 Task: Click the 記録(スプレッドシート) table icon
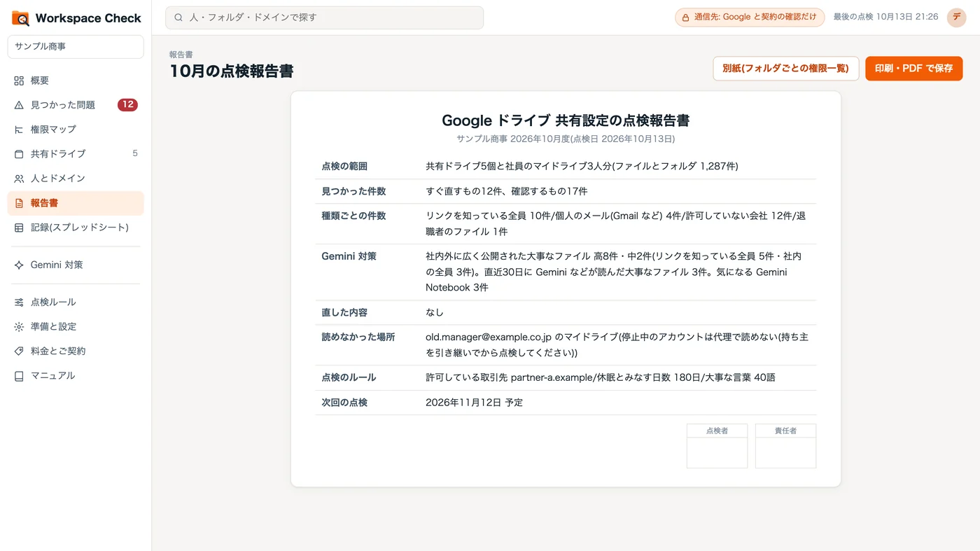pos(19,228)
